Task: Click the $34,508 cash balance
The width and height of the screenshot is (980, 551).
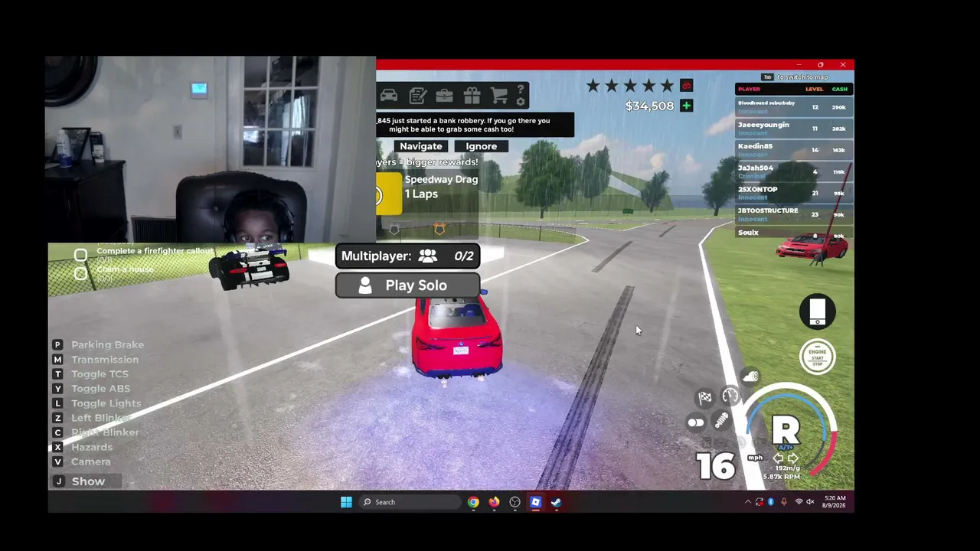Action: tap(649, 106)
